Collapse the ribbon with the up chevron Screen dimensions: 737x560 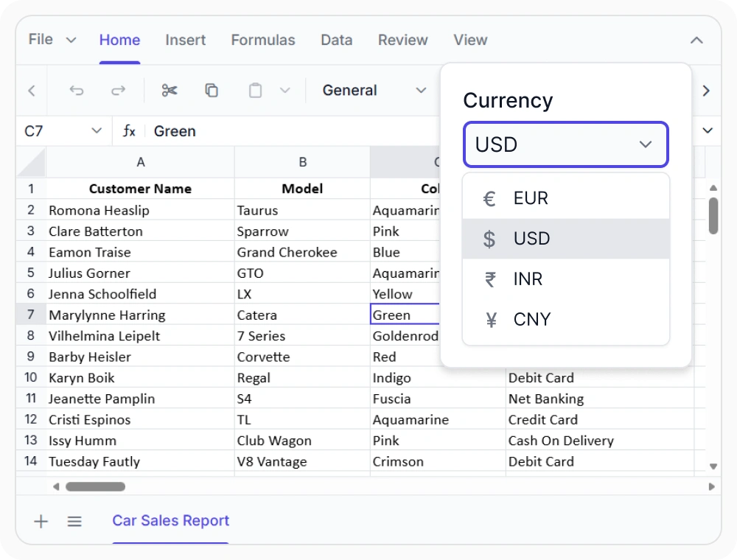(696, 41)
